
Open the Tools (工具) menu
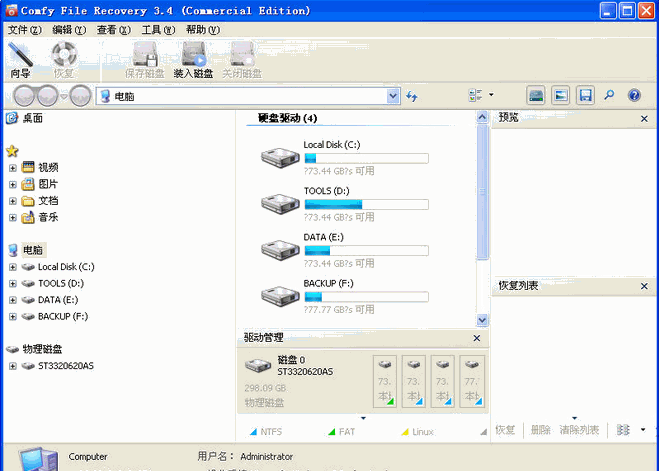(x=158, y=30)
